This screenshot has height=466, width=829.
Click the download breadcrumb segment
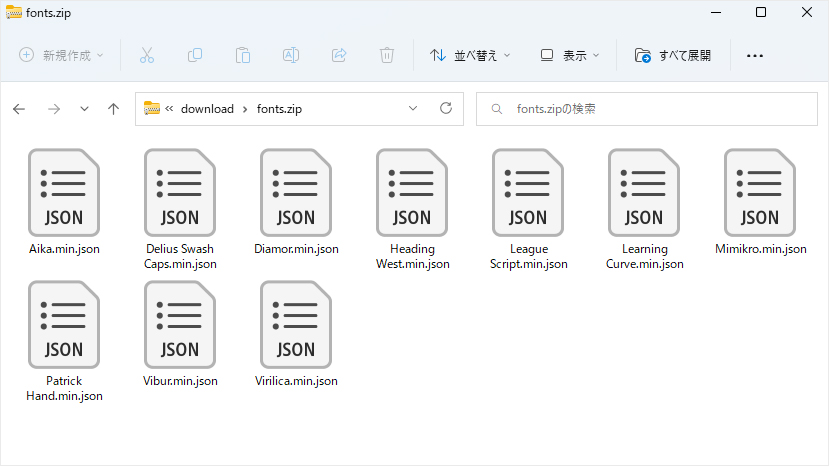click(207, 109)
